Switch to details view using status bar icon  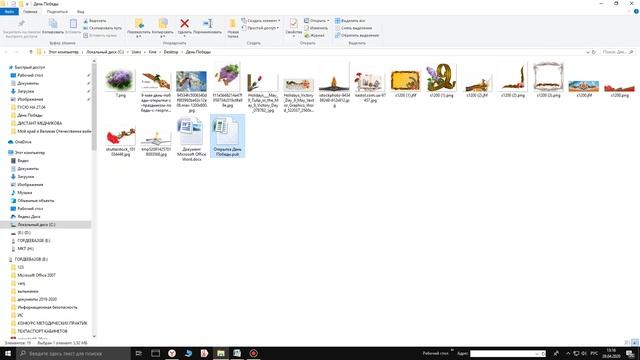tap(627, 343)
